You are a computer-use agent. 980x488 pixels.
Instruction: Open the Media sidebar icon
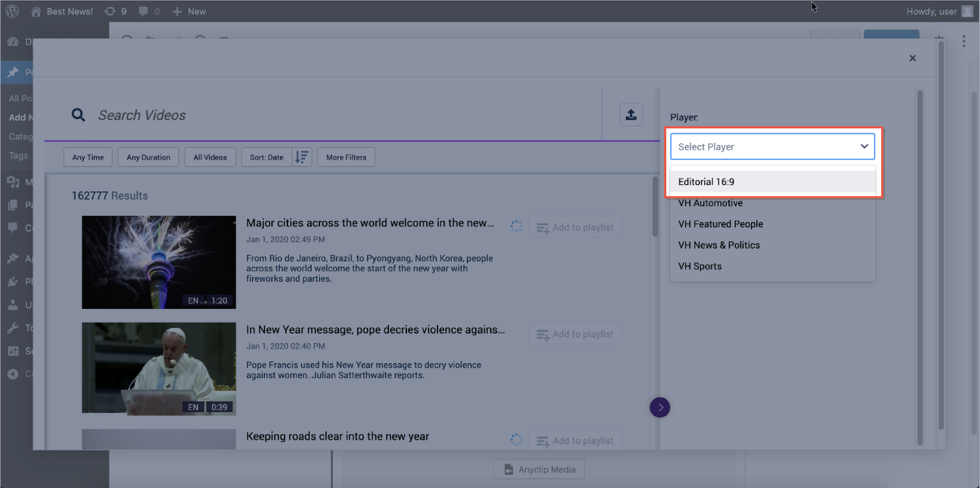[12, 182]
